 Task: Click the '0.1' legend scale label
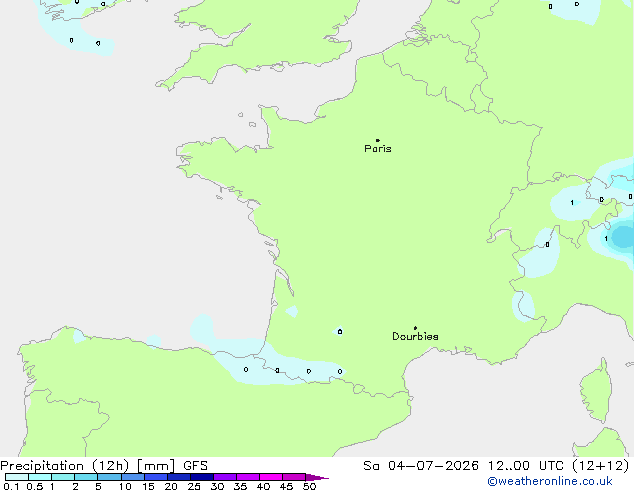[x=9, y=486]
